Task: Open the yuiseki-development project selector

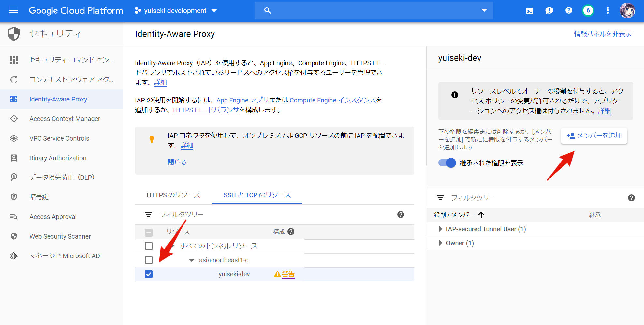Action: (x=176, y=11)
